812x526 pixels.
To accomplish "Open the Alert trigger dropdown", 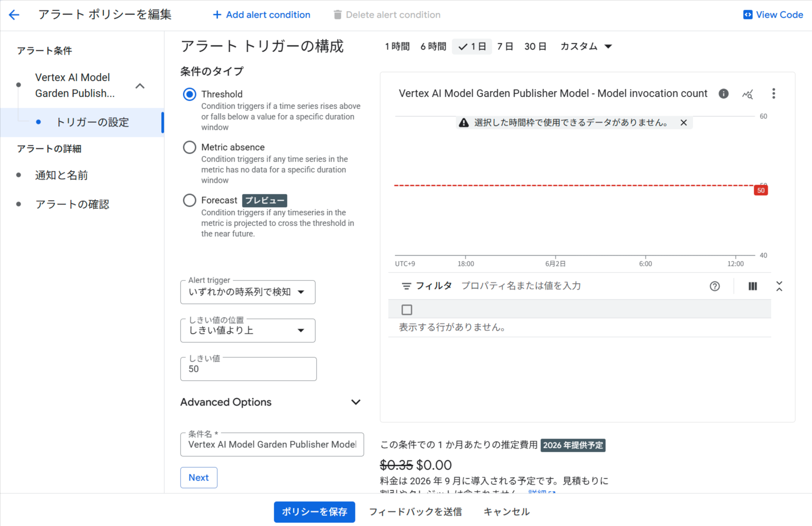I will 248,292.
